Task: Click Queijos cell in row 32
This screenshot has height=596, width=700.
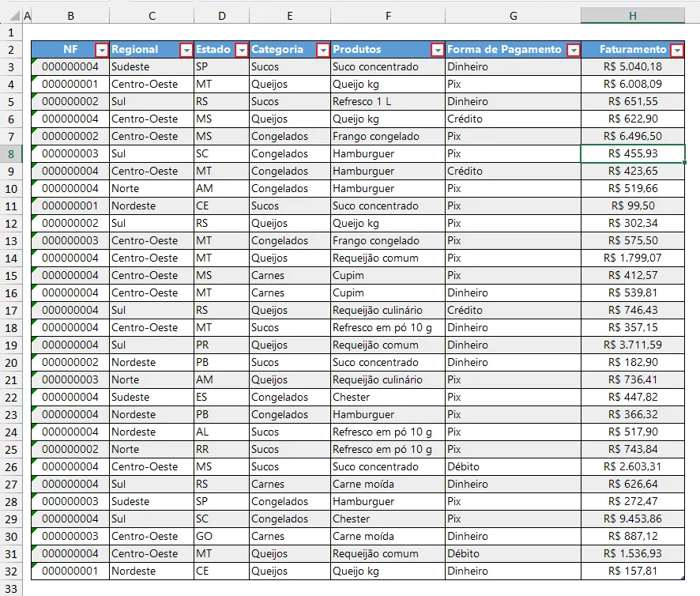Action: click(x=290, y=571)
